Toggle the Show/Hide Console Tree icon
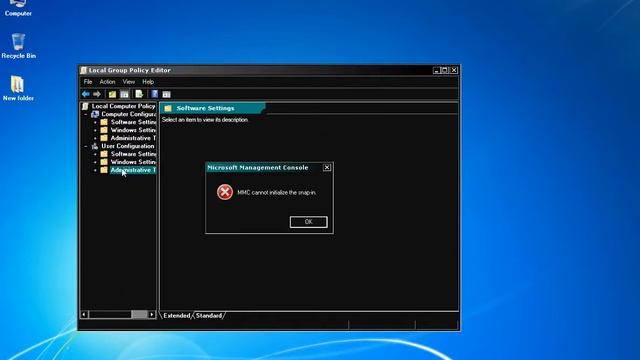 tap(124, 94)
